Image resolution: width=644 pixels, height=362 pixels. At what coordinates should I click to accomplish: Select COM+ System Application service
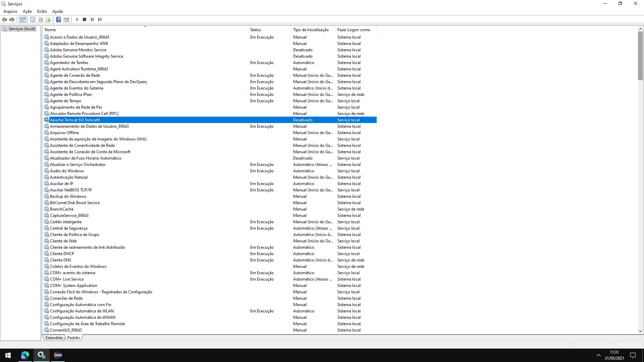coord(210,286)
